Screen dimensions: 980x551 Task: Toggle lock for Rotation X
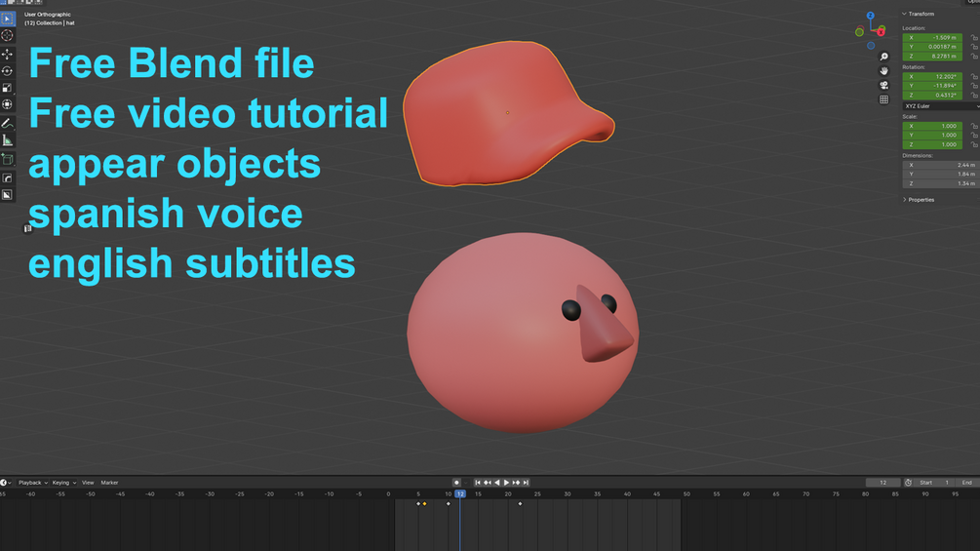[x=974, y=76]
